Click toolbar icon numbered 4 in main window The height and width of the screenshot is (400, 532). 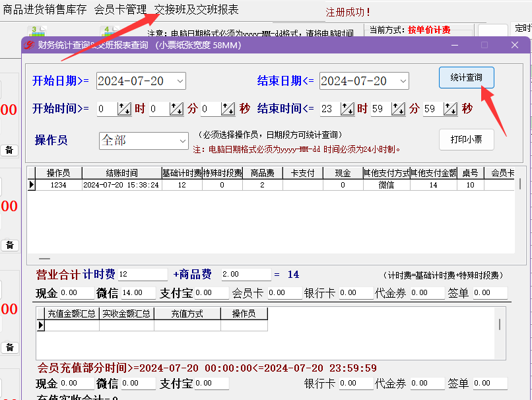pos(110,31)
